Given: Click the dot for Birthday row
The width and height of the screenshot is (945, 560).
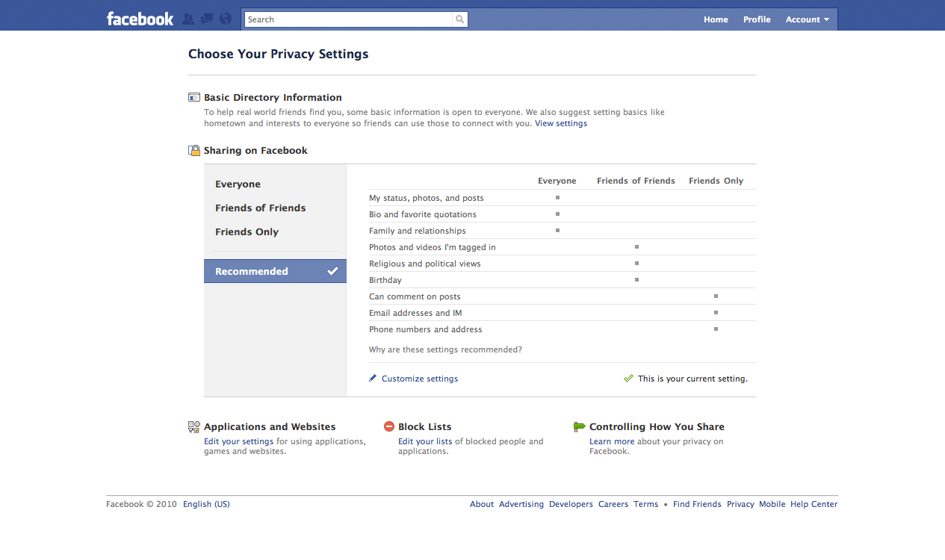Looking at the screenshot, I should (636, 280).
